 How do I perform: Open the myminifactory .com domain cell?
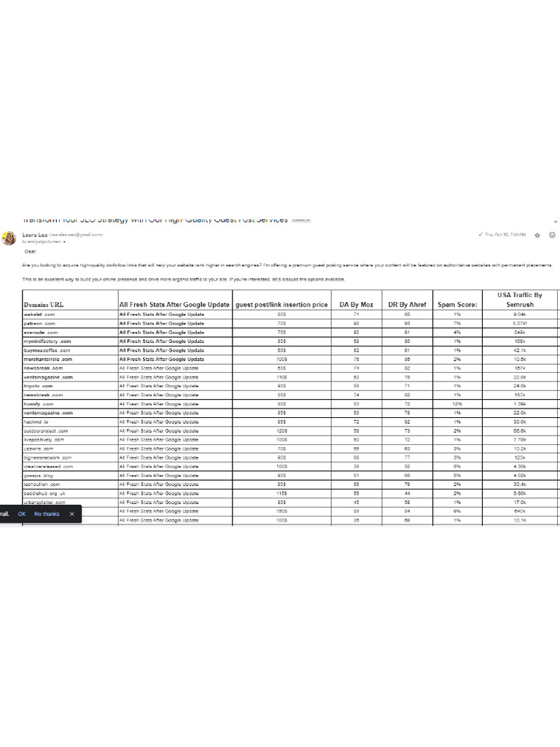[71, 341]
